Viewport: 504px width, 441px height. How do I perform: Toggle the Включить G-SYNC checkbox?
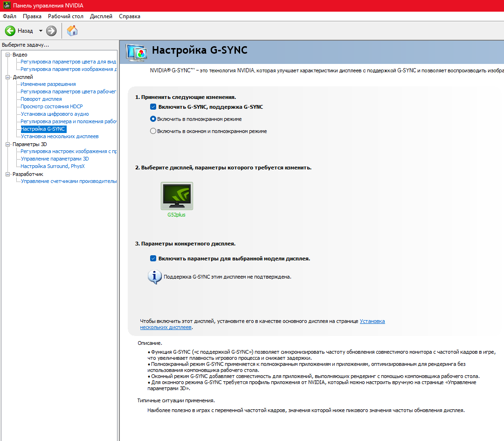[153, 107]
